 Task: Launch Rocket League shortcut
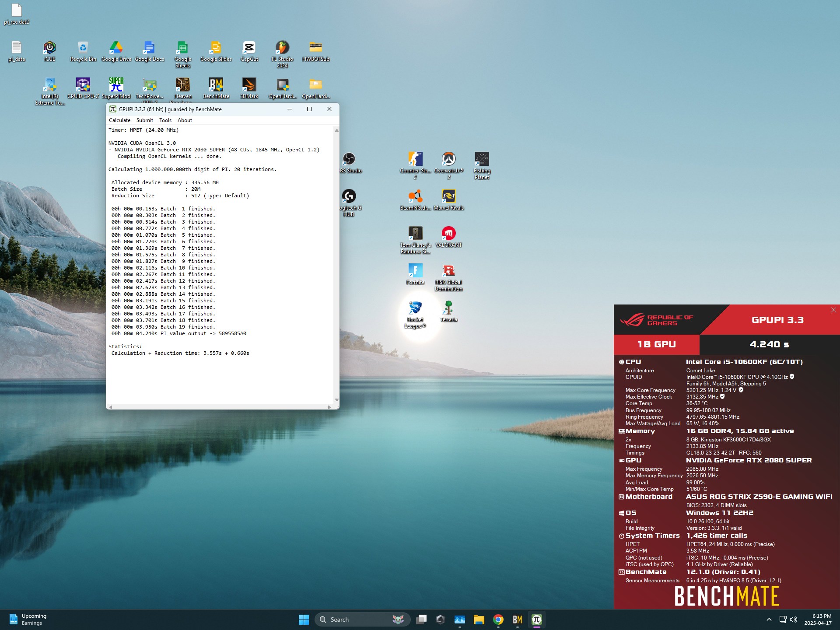coord(415,315)
